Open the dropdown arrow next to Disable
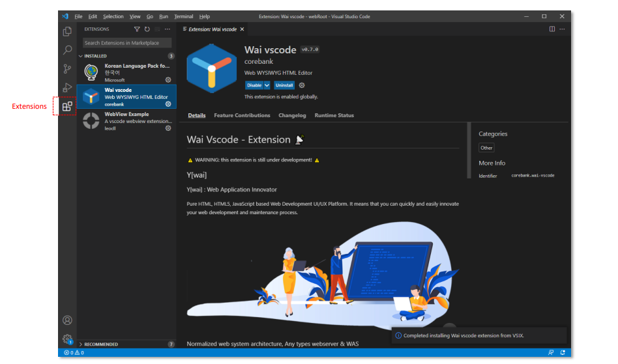Image resolution: width=618 pixels, height=364 pixels. click(267, 85)
